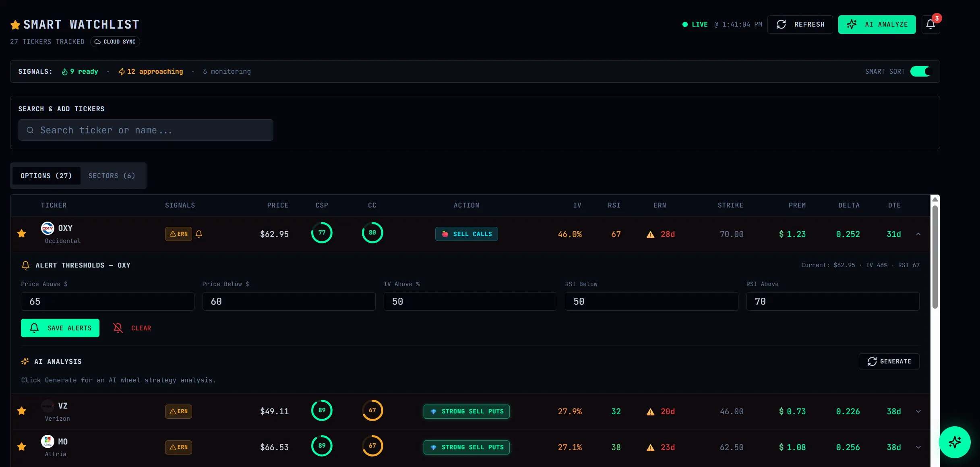
Task: Switch to Options (27) tab
Action: click(46, 176)
